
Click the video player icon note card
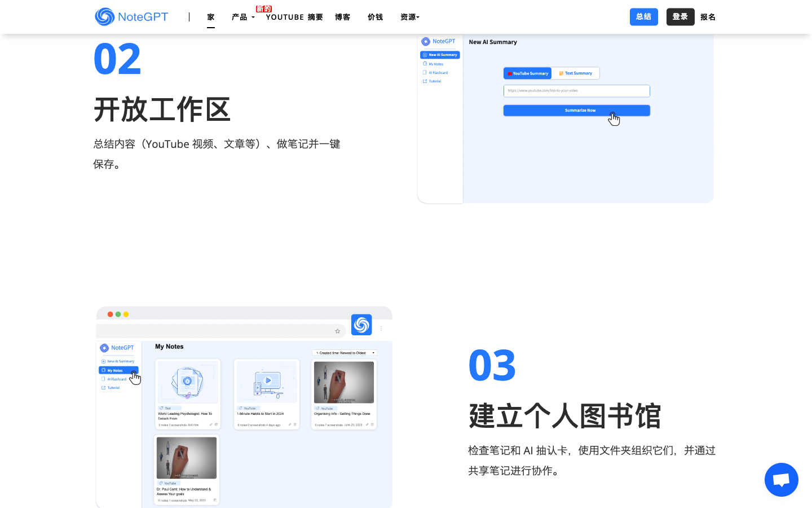266,382
